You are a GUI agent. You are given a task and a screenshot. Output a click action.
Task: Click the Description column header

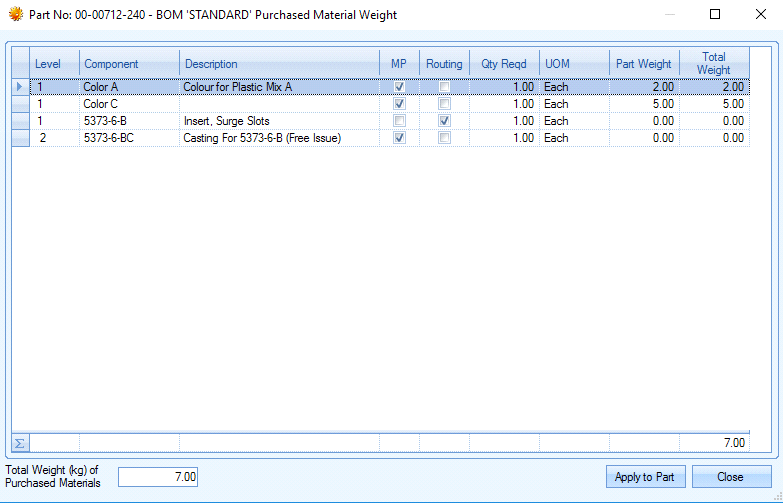click(279, 64)
